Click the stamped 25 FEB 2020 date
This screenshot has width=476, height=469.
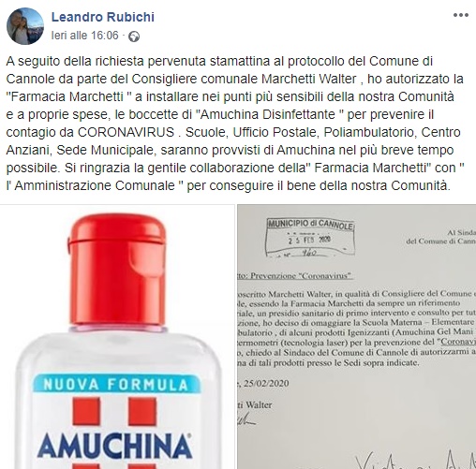coord(309,240)
